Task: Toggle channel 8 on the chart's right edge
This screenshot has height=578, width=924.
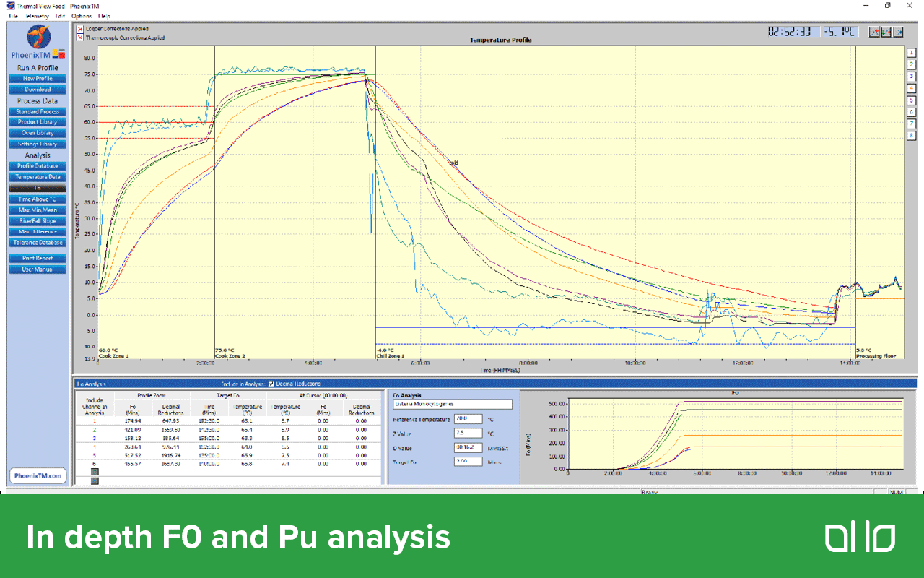Action: [911, 135]
